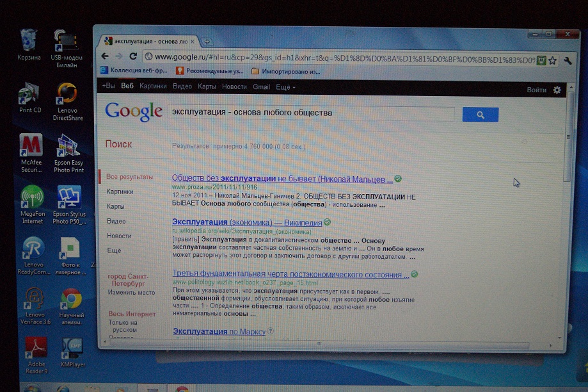Reload the Google search page
This screenshot has width=588, height=392.
pos(133,56)
